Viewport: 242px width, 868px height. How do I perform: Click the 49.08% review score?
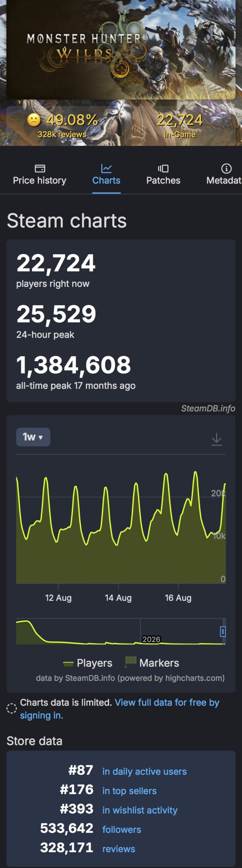click(72, 120)
